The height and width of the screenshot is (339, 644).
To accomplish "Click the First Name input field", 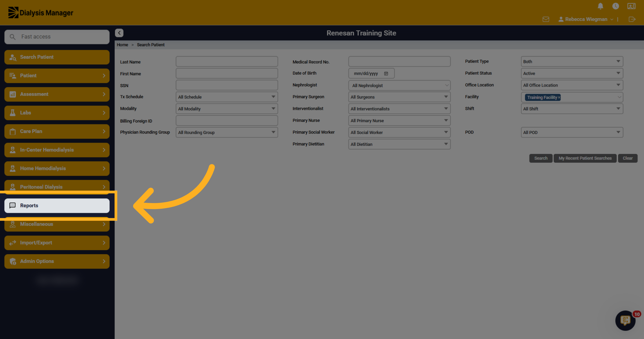I will (227, 73).
